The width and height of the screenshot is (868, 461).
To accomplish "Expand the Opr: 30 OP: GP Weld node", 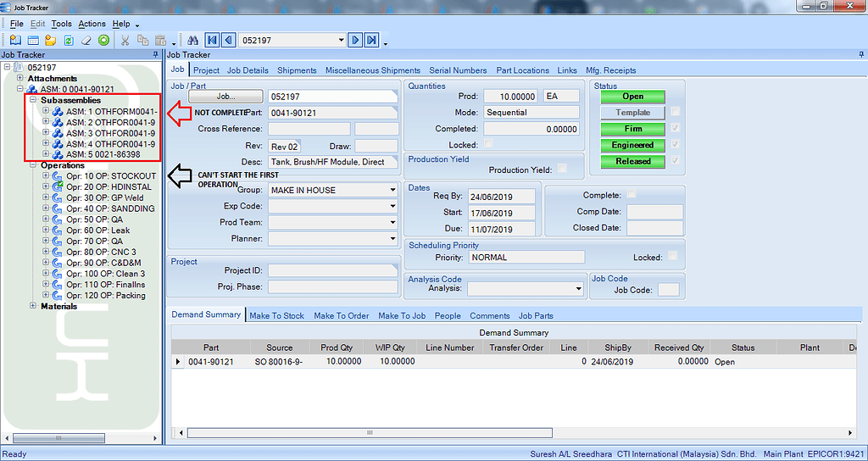I will [46, 197].
